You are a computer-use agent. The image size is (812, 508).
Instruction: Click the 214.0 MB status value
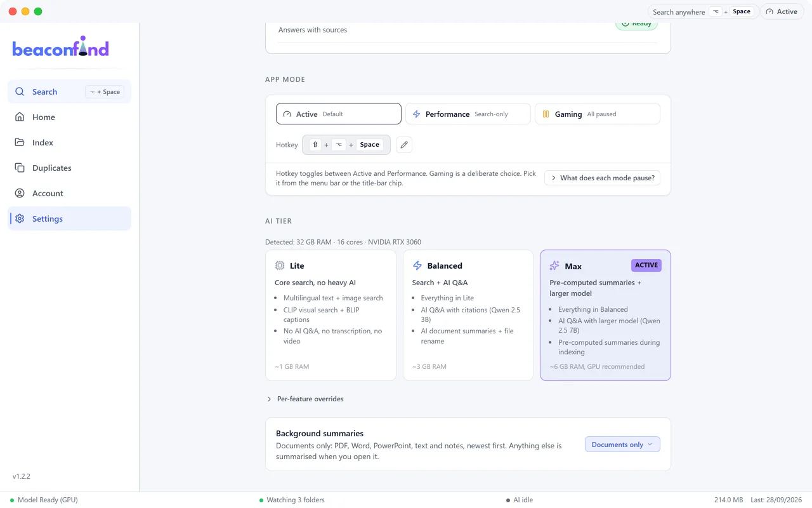[728, 500]
